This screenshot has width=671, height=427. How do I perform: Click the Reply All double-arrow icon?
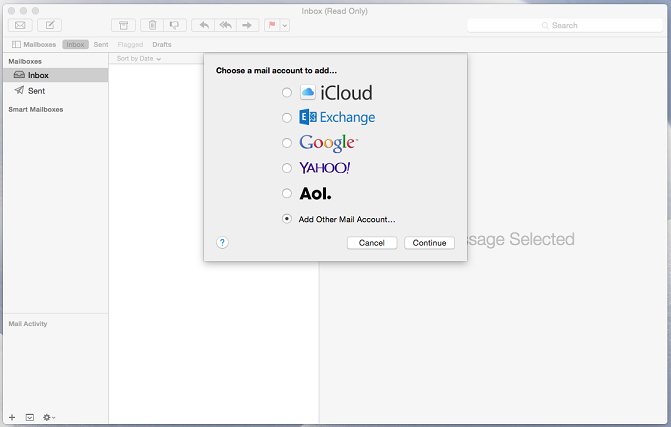click(x=226, y=25)
